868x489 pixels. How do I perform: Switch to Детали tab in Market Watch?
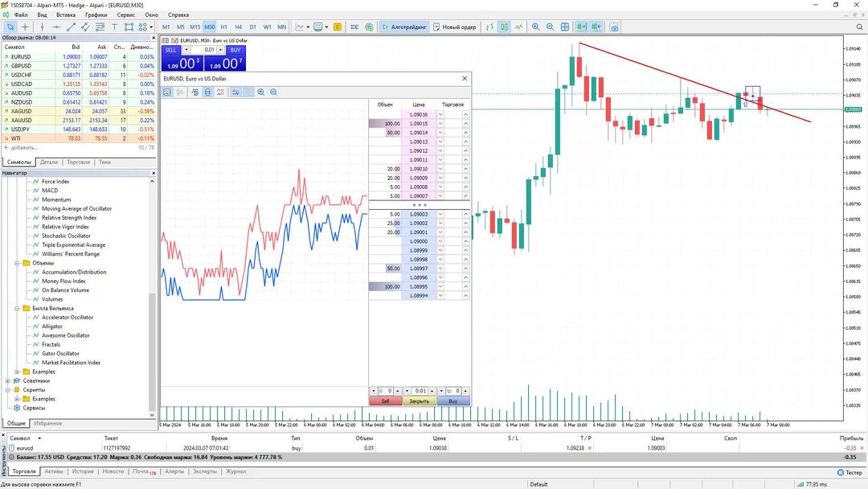pos(49,162)
